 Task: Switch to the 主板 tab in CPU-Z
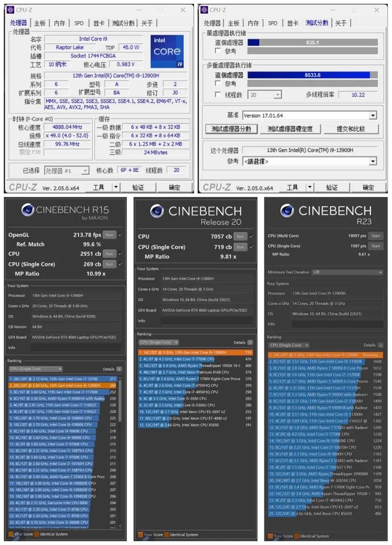(x=39, y=22)
